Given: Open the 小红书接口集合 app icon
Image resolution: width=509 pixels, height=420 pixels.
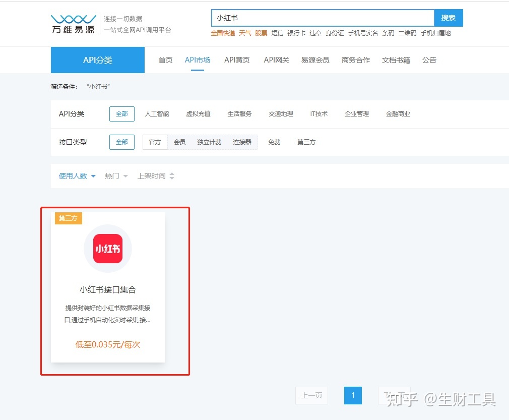Looking at the screenshot, I should [x=107, y=248].
